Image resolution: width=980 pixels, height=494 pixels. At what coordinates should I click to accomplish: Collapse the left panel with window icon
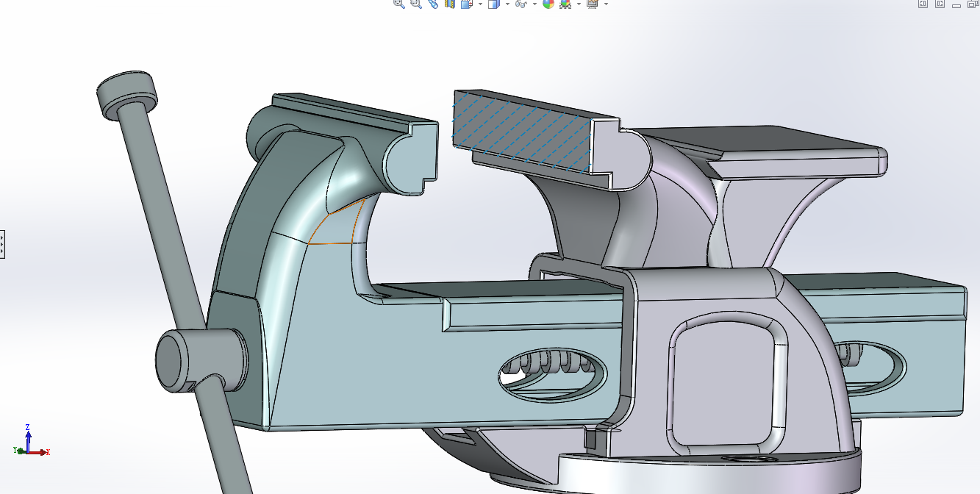click(923, 3)
